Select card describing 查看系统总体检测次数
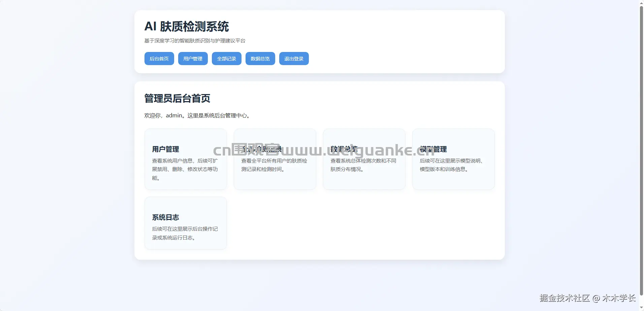The image size is (644, 311). coord(364,159)
